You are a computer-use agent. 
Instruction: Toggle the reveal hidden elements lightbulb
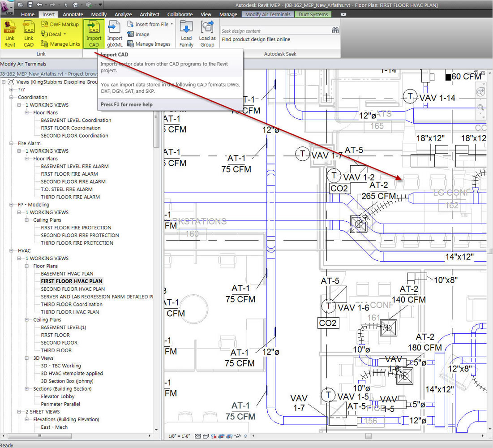[x=245, y=436]
